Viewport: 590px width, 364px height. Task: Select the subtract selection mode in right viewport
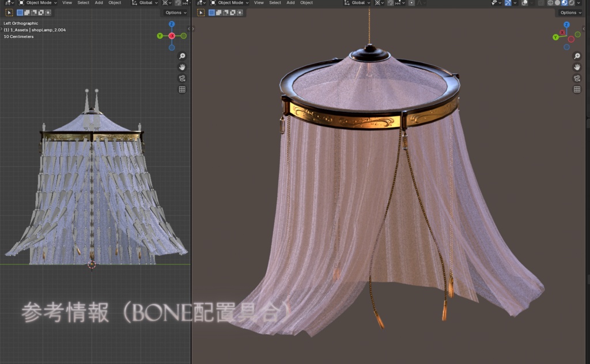(226, 13)
